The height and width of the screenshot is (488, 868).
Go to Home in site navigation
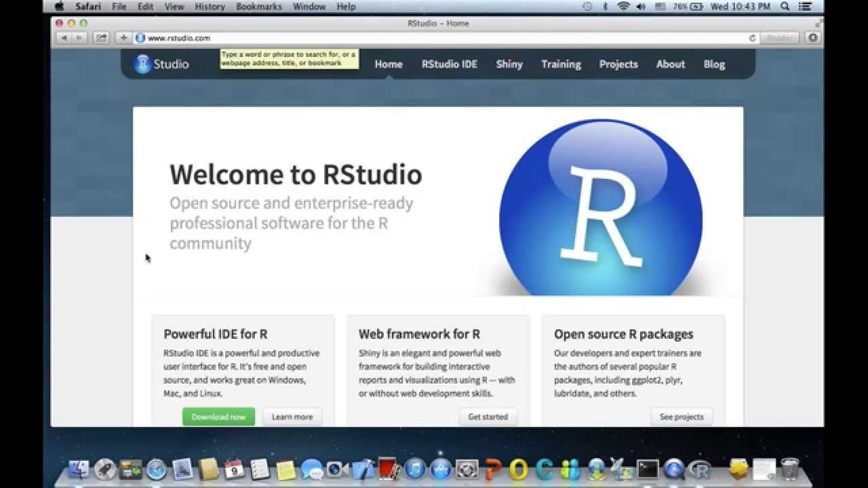click(x=389, y=64)
